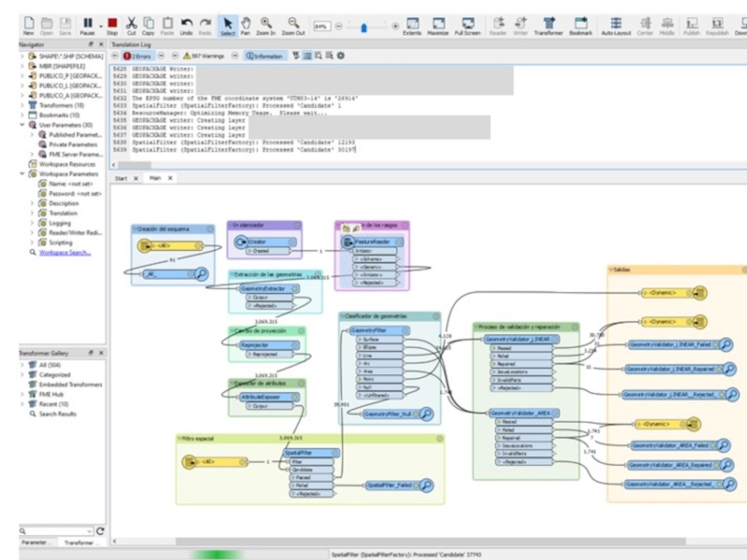747x560 pixels.
Task: Click the New workspace toolbar icon
Action: 28,25
